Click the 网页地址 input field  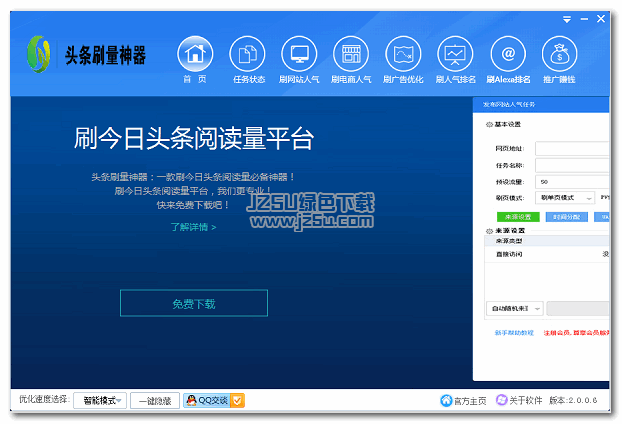[572, 148]
